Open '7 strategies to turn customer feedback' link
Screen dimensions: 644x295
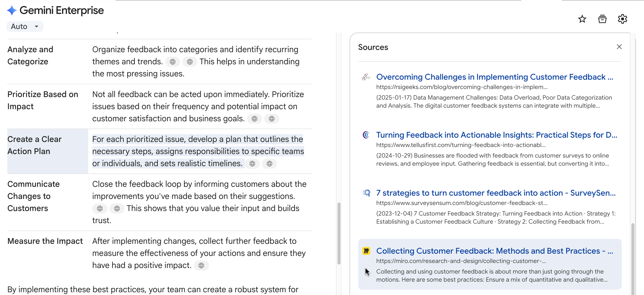tap(496, 193)
